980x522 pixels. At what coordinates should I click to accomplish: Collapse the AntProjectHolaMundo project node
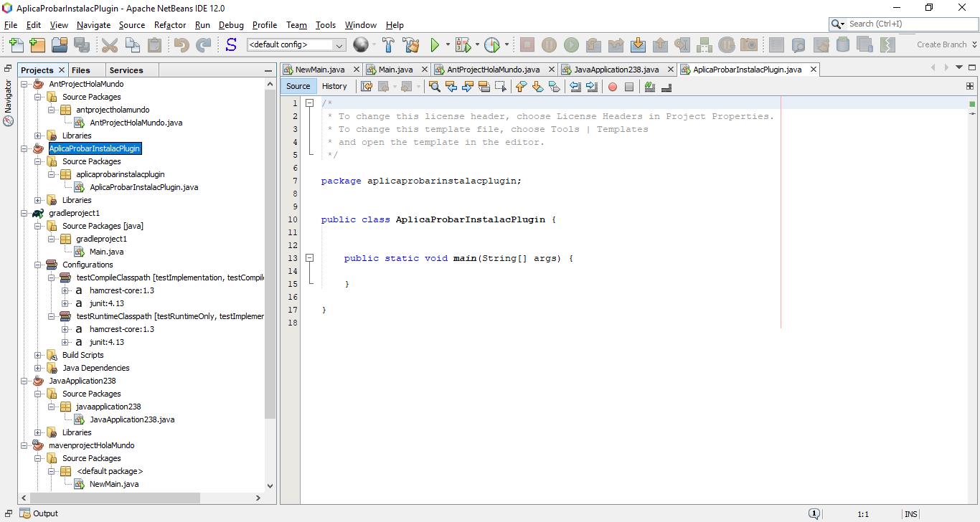(24, 84)
